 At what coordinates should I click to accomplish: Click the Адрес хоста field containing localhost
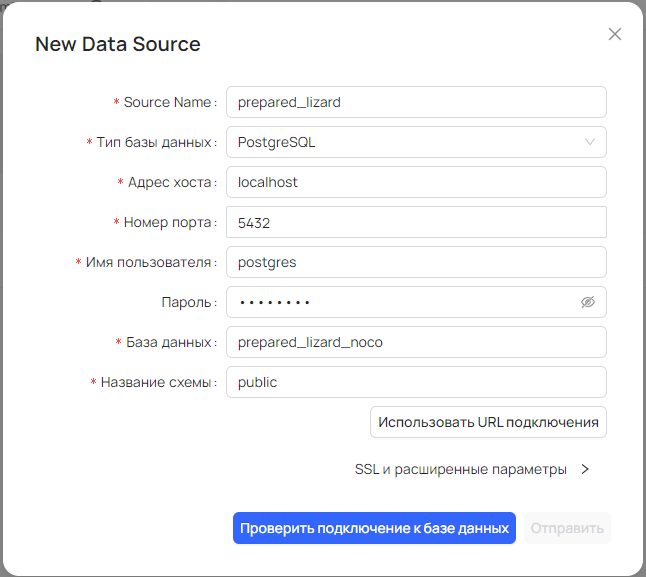416,182
